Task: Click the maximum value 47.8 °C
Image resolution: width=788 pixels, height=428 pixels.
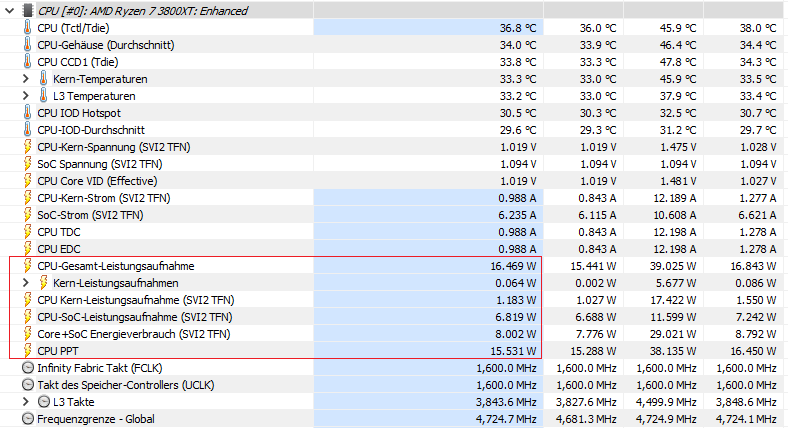Action: 678,62
